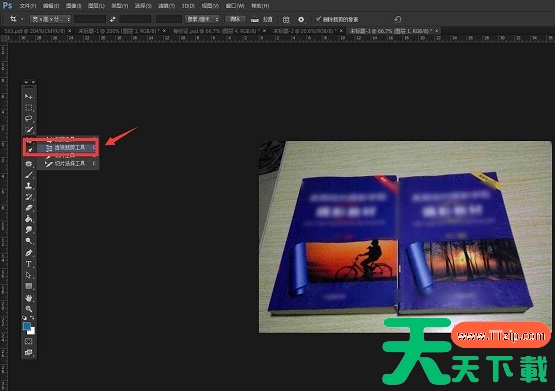Select the Pen tool

pyautogui.click(x=29, y=253)
